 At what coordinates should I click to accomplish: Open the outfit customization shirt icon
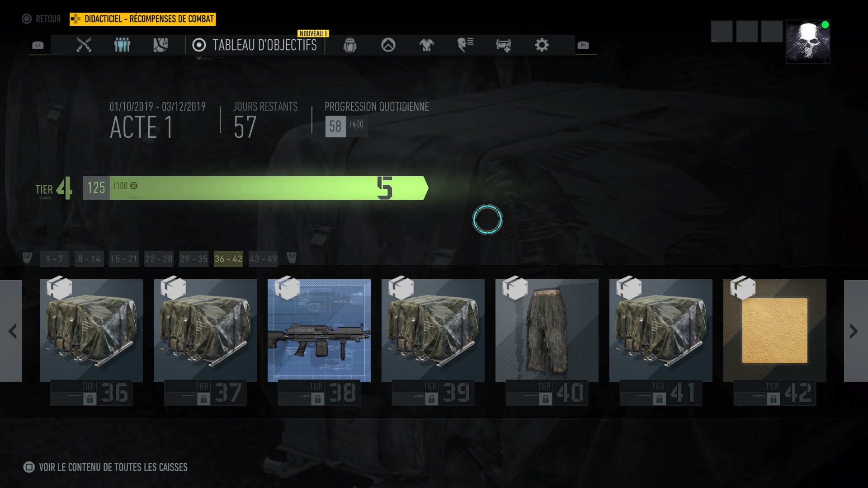coord(427,45)
